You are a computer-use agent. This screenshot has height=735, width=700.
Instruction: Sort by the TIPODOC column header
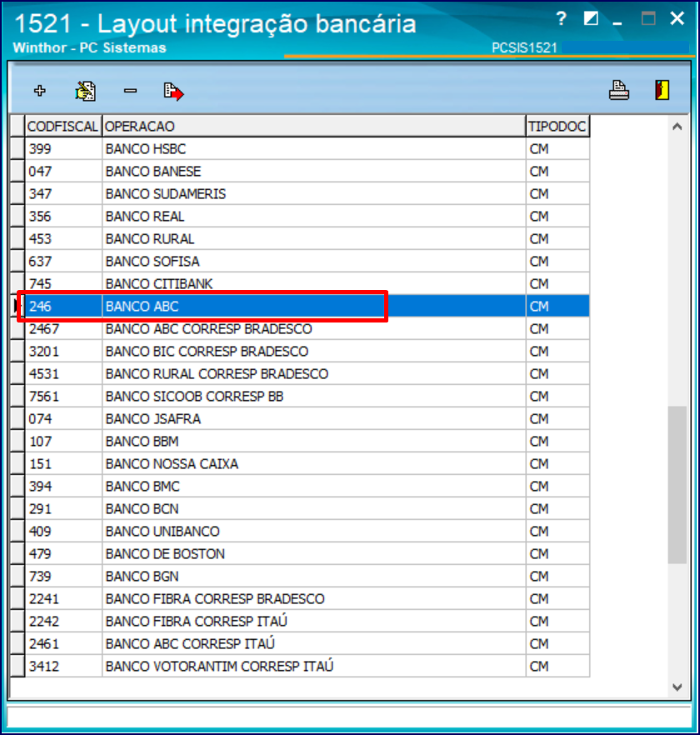tap(557, 126)
